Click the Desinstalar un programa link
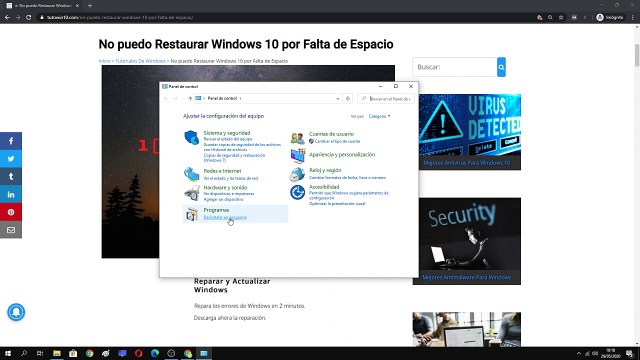The width and height of the screenshot is (640, 360). click(x=225, y=218)
